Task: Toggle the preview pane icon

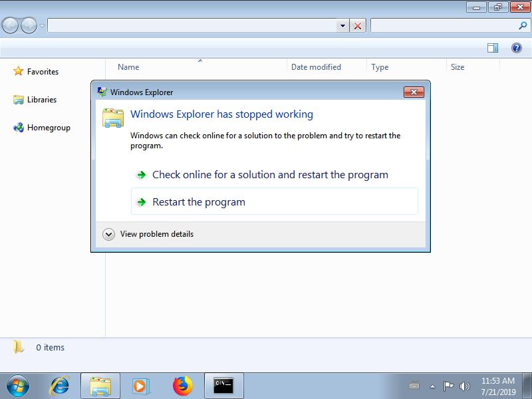Action: click(x=493, y=48)
